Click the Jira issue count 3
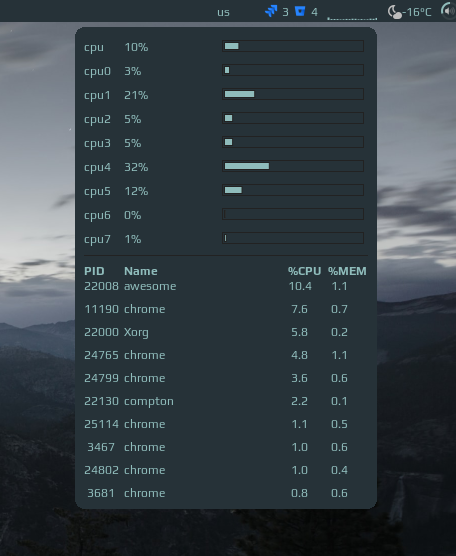The image size is (456, 556). click(x=285, y=12)
